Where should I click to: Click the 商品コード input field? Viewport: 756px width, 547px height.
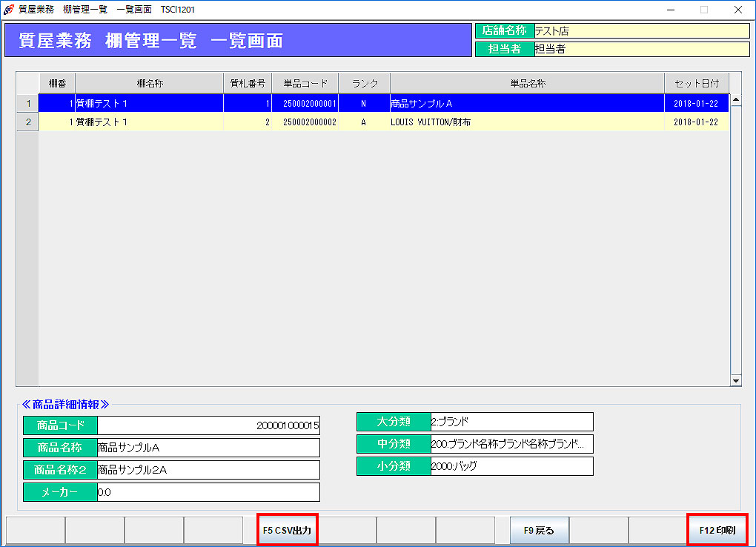tap(208, 425)
